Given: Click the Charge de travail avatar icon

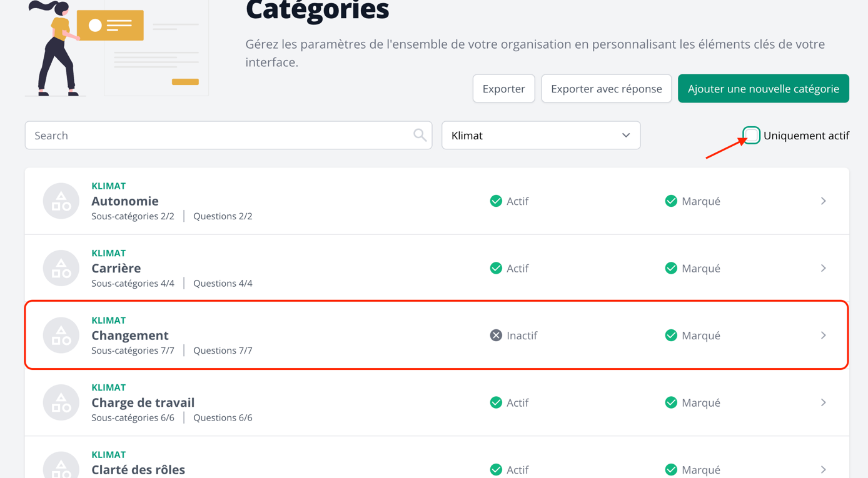Looking at the screenshot, I should click(x=61, y=402).
